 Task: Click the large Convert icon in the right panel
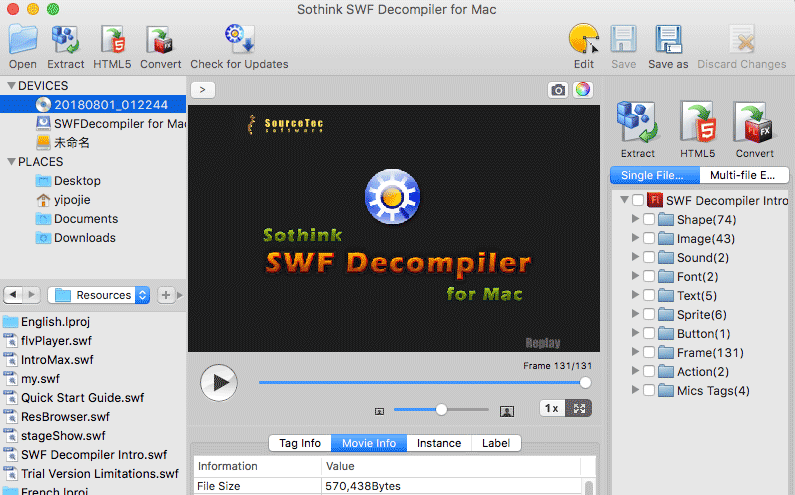pos(754,122)
